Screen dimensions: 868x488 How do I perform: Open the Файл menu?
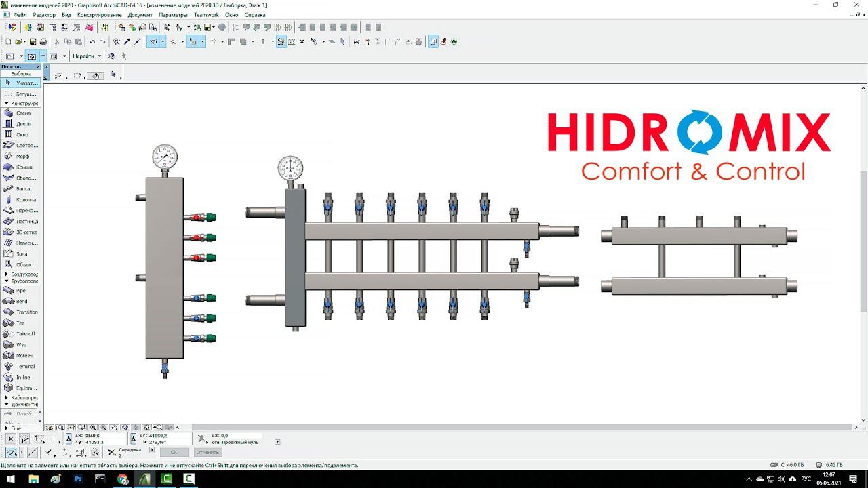tap(20, 14)
